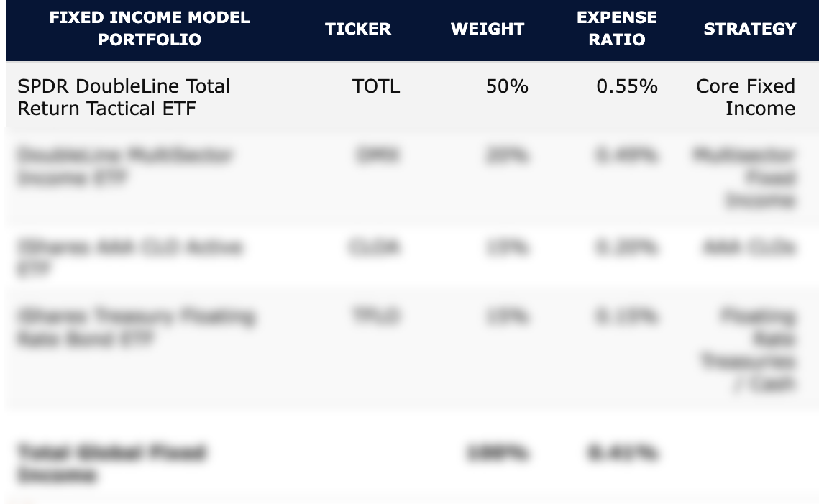Click the blurred CLOA ticker cell
Screen dimensions: 819x504
[x=375, y=248]
